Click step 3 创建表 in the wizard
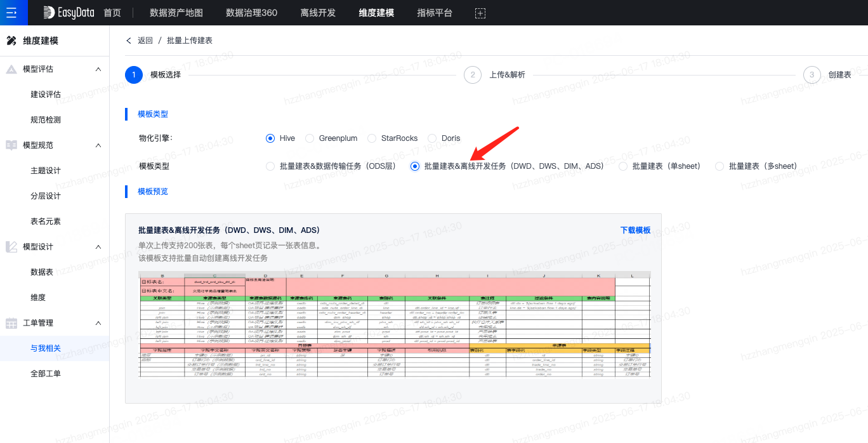868x443 pixels. click(827, 75)
